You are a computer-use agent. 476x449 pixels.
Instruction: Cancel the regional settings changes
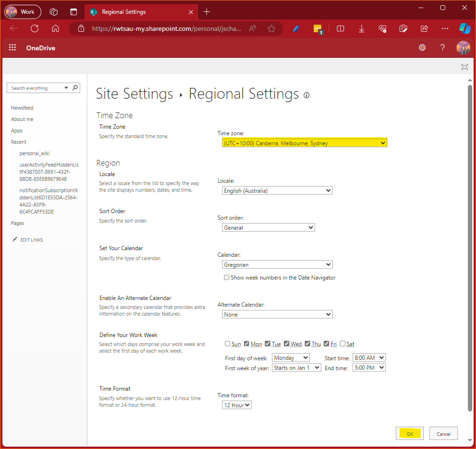[444, 433]
